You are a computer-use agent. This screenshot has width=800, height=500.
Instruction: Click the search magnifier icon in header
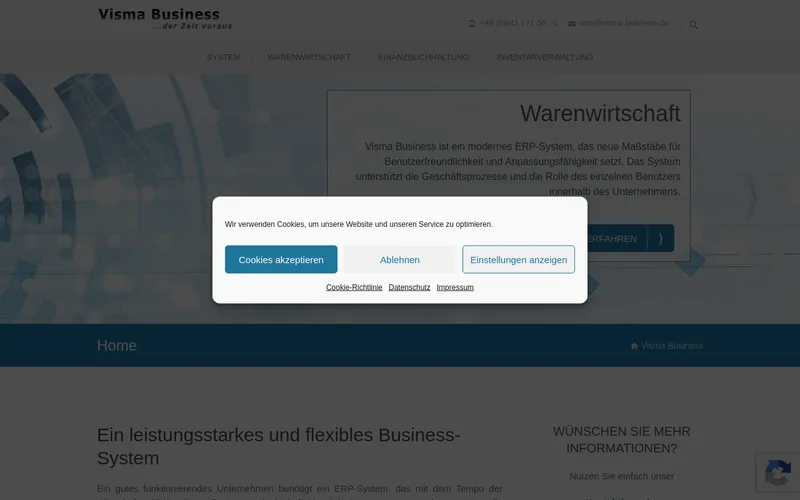tap(693, 24)
